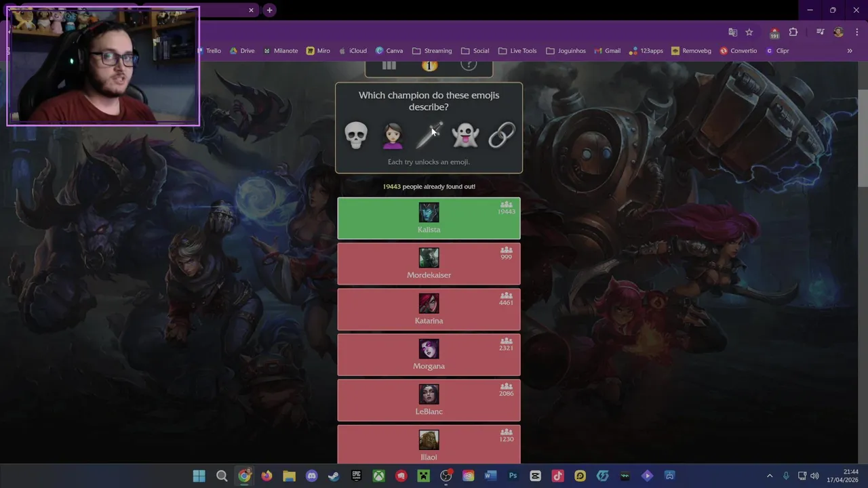
Task: Open File Explorer from the taskbar
Action: tap(289, 476)
